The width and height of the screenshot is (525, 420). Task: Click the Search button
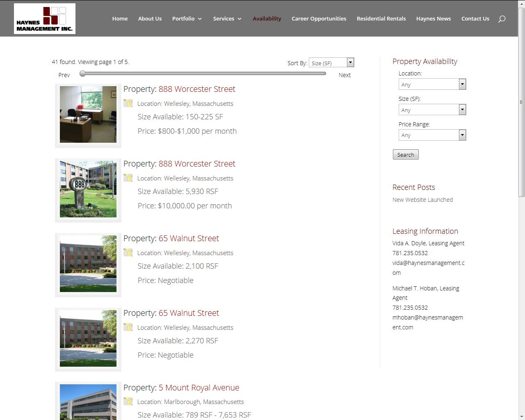coord(406,155)
